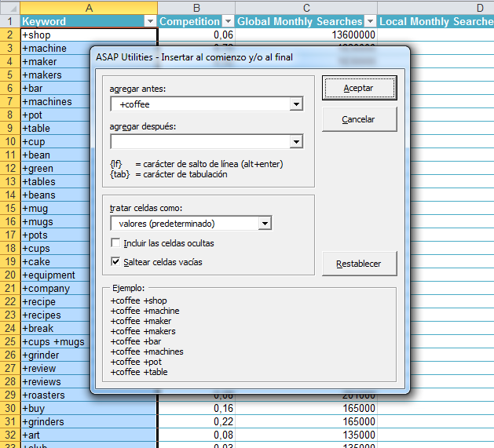Select column A header
494x448 pixels.
point(89,8)
